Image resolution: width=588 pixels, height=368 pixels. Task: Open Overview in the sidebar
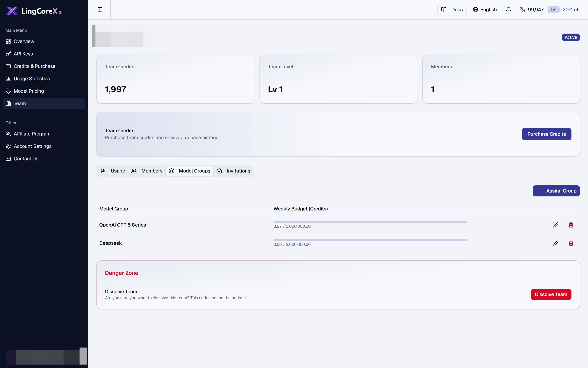pos(44,41)
